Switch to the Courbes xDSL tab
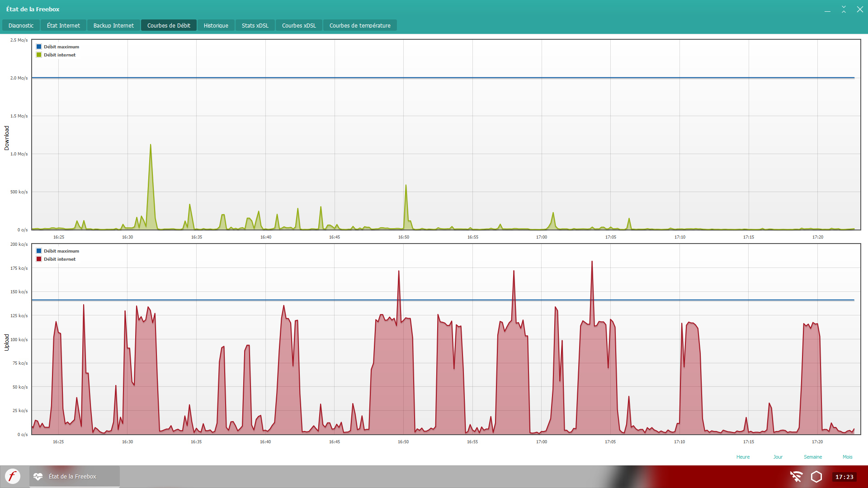This screenshot has height=488, width=868. 299,25
